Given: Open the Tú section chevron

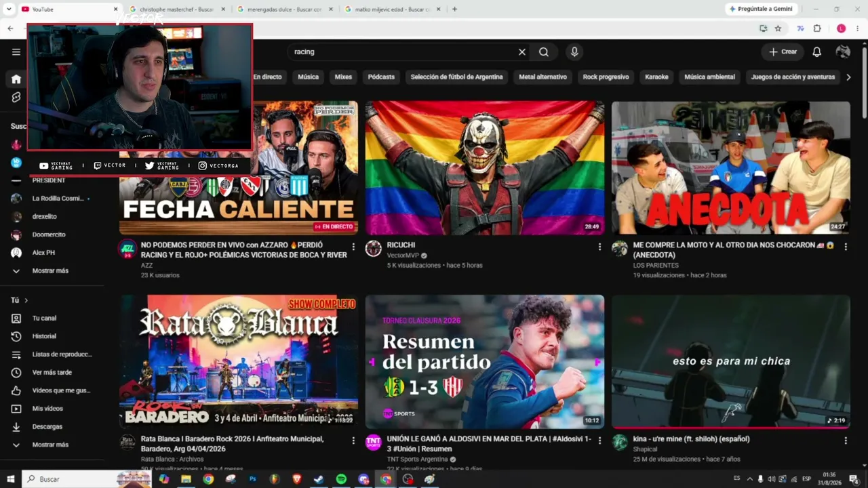Looking at the screenshot, I should point(26,300).
